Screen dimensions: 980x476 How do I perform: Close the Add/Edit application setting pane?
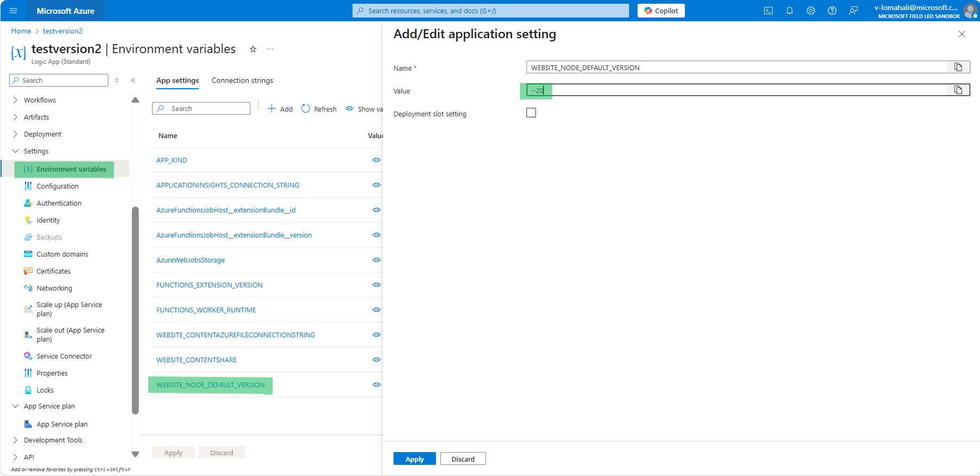click(x=961, y=34)
